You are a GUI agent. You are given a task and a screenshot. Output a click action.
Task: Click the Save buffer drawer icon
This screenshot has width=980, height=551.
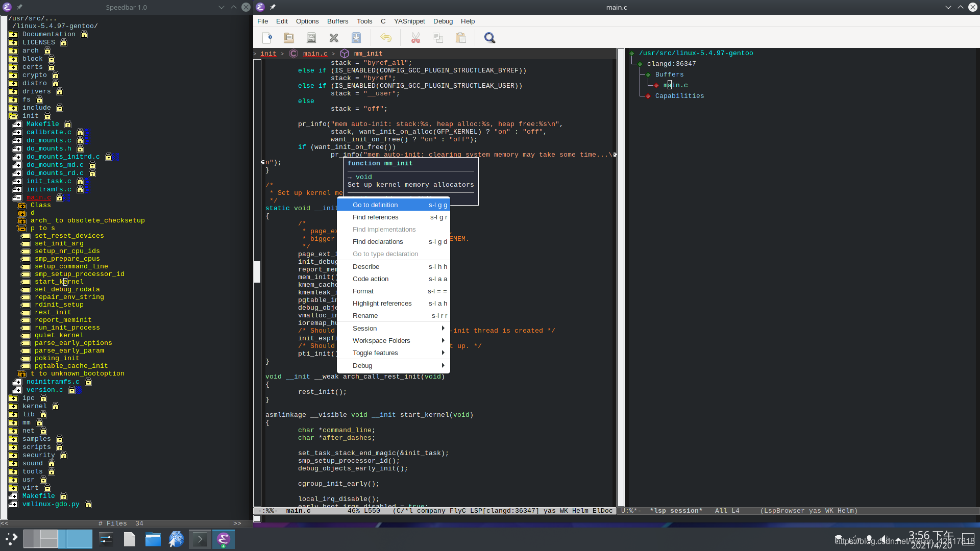tap(311, 38)
